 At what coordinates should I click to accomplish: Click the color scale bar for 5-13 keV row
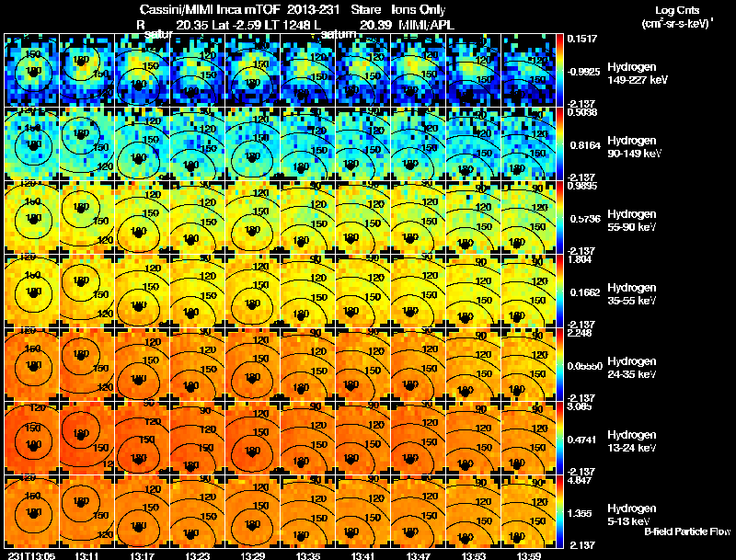[x=559, y=511]
